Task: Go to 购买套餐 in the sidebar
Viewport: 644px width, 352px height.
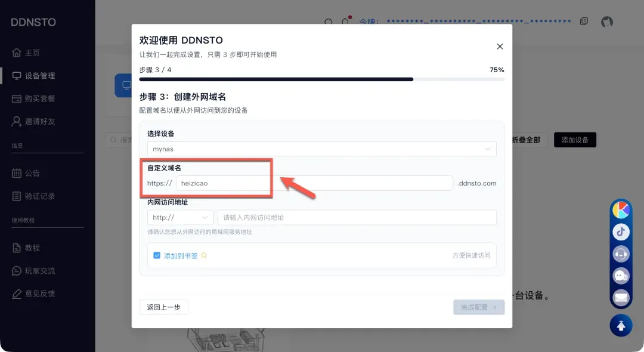Action: tap(39, 98)
